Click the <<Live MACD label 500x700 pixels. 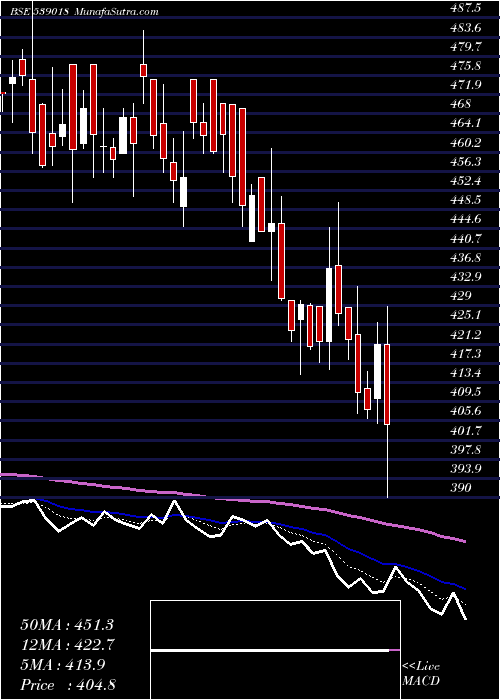point(421,674)
